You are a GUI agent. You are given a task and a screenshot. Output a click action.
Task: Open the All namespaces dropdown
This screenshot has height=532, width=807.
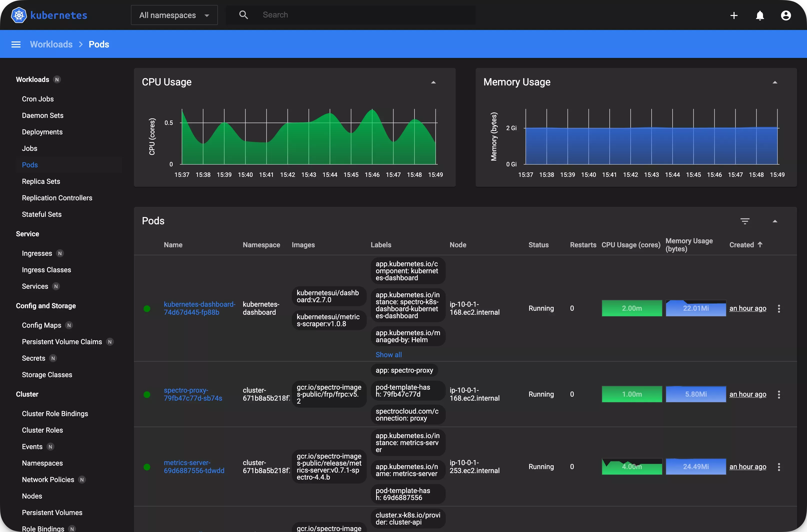[x=174, y=15]
